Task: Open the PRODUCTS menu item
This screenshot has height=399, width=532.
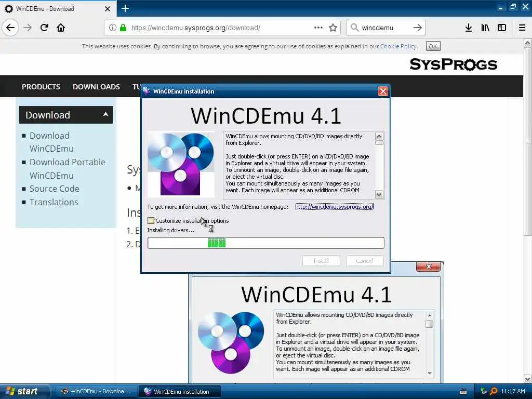Action: click(41, 87)
